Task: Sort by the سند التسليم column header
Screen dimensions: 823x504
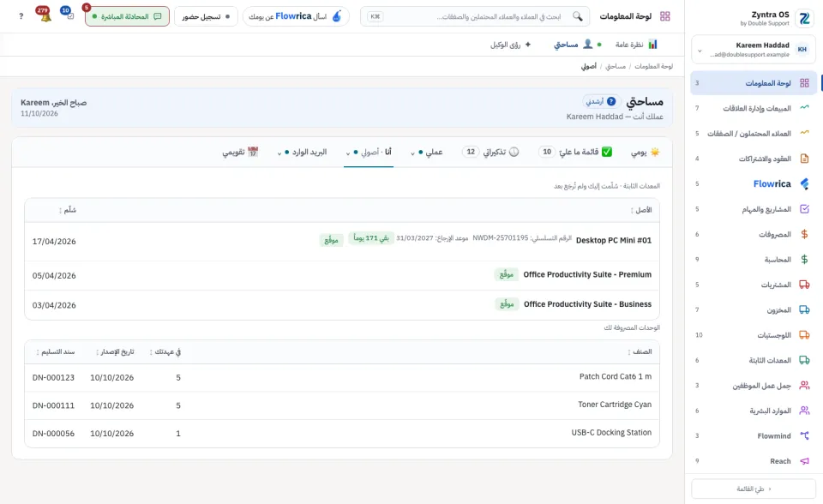Action: pyautogui.click(x=55, y=351)
